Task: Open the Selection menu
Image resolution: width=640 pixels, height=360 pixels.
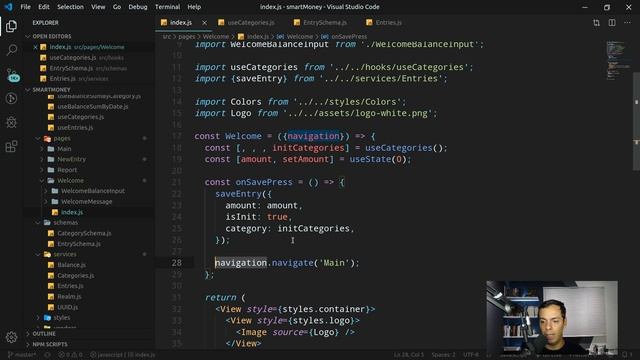Action: [x=70, y=7]
